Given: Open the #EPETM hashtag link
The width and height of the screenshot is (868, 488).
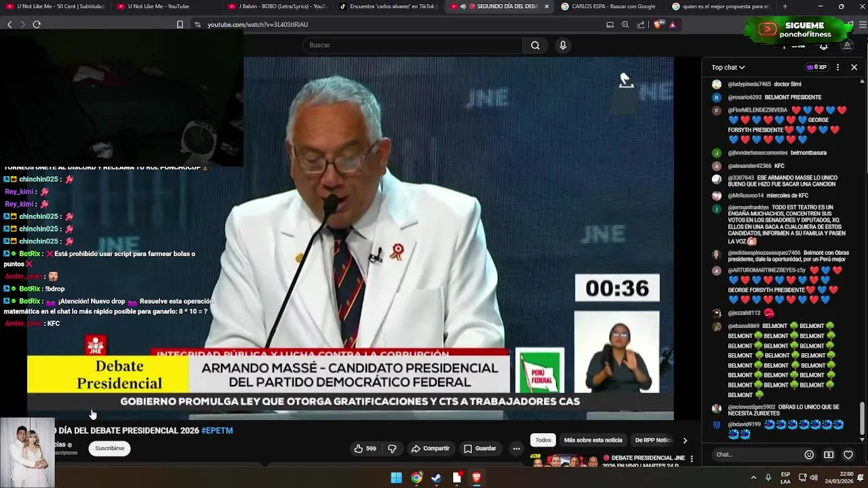Looking at the screenshot, I should (217, 430).
